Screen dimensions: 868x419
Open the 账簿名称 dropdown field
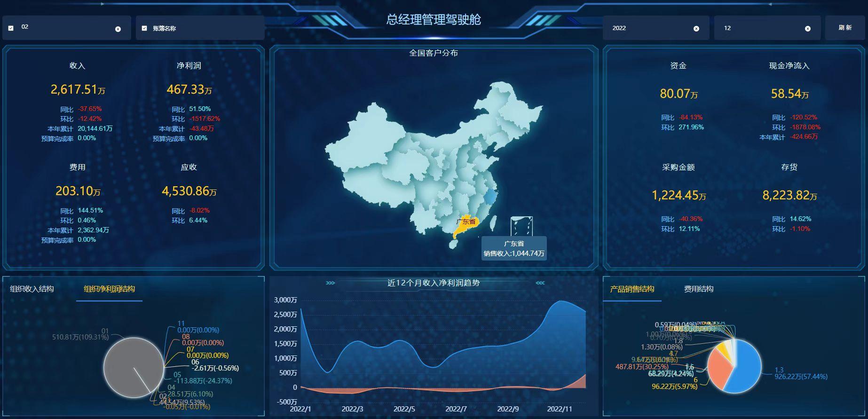(207, 28)
